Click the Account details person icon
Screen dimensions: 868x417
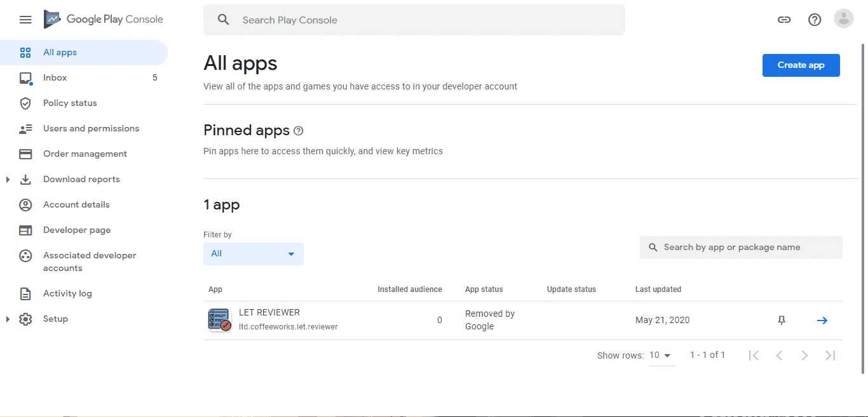pyautogui.click(x=25, y=205)
